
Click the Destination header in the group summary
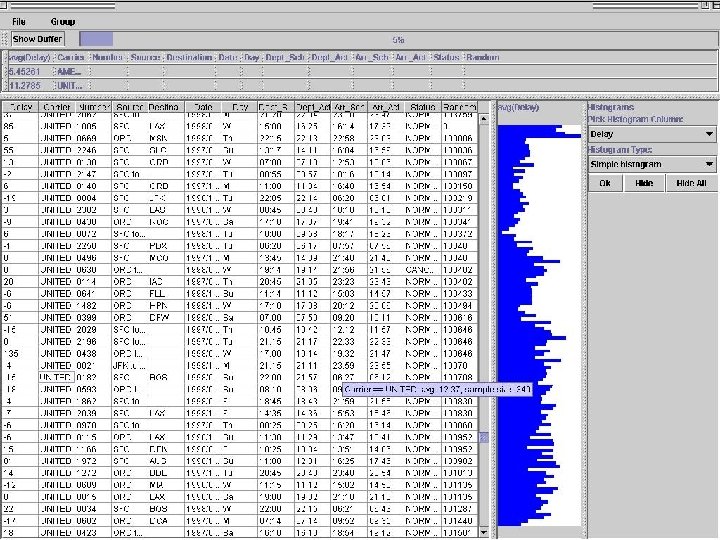[x=189, y=57]
